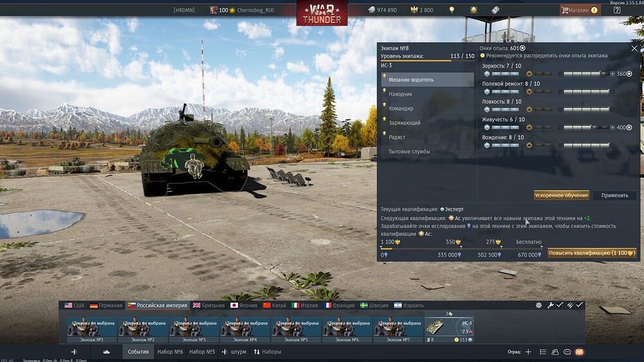Open the Магазин shop cart icon
This screenshot has width=644, height=362.
click(565, 10)
